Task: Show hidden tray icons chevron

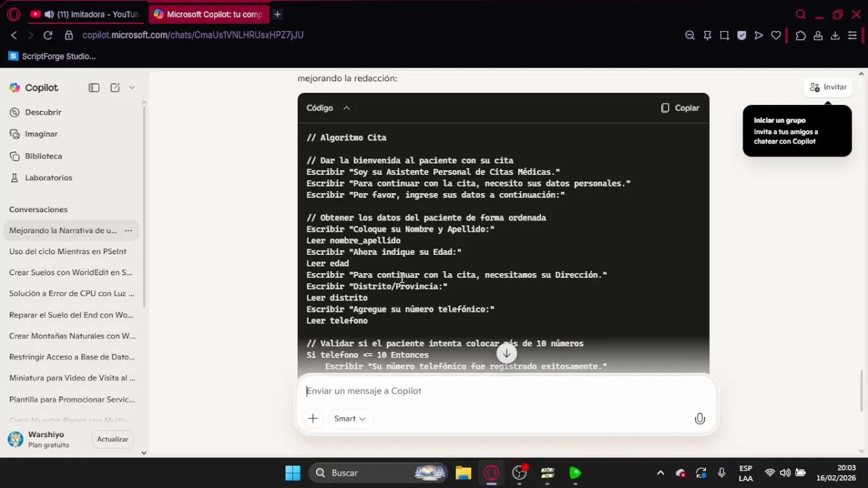Action: pyautogui.click(x=660, y=473)
